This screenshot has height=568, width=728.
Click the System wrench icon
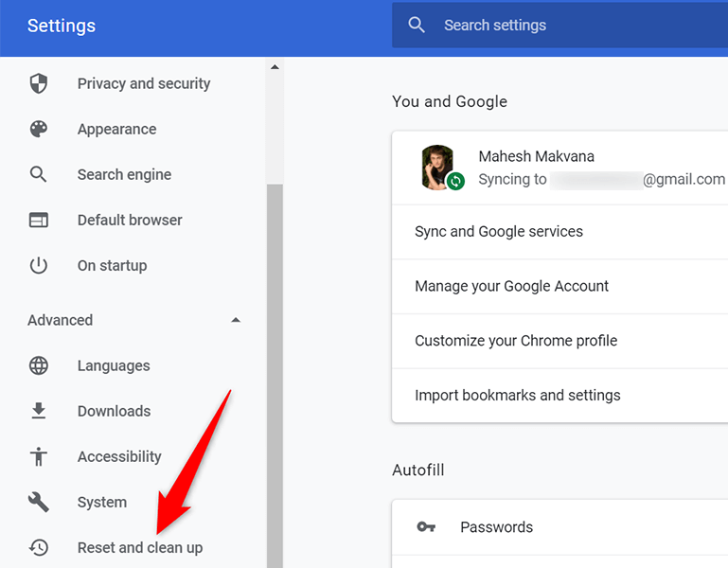coord(38,502)
